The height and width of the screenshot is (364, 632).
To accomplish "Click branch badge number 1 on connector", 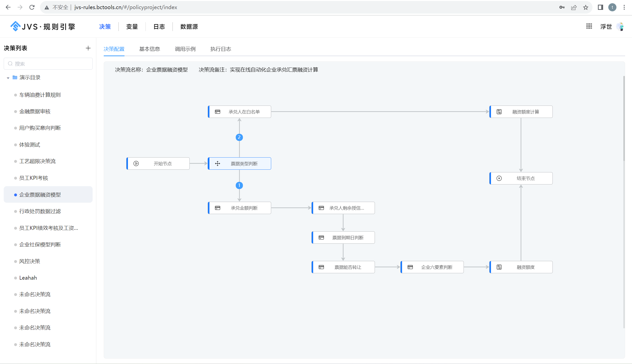I will tap(239, 185).
